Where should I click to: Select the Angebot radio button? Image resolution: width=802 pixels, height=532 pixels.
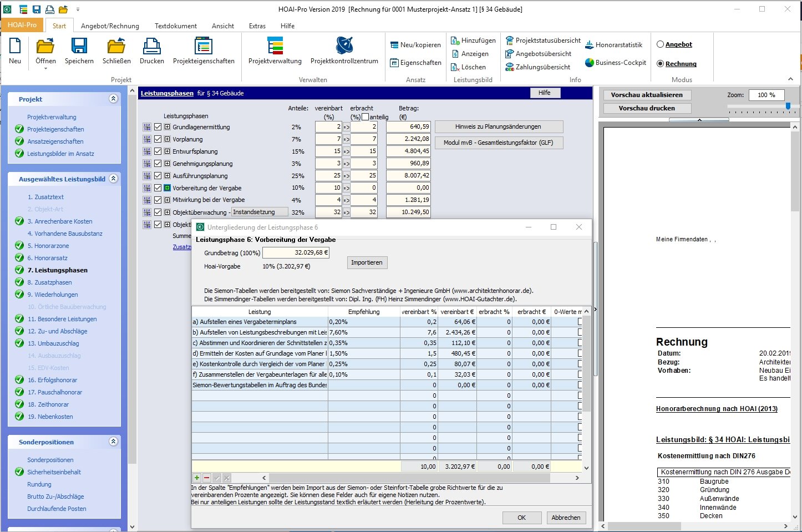click(660, 44)
